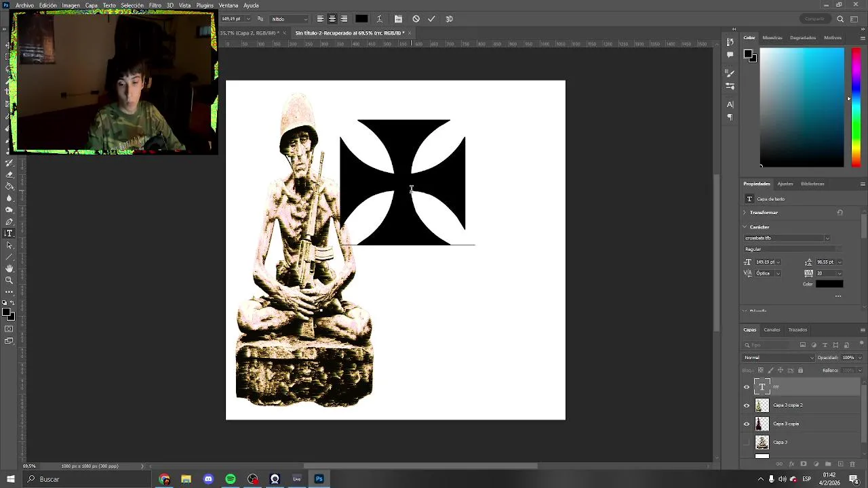This screenshot has width=868, height=488.
Task: Hide the rrr text layer
Action: 747,387
